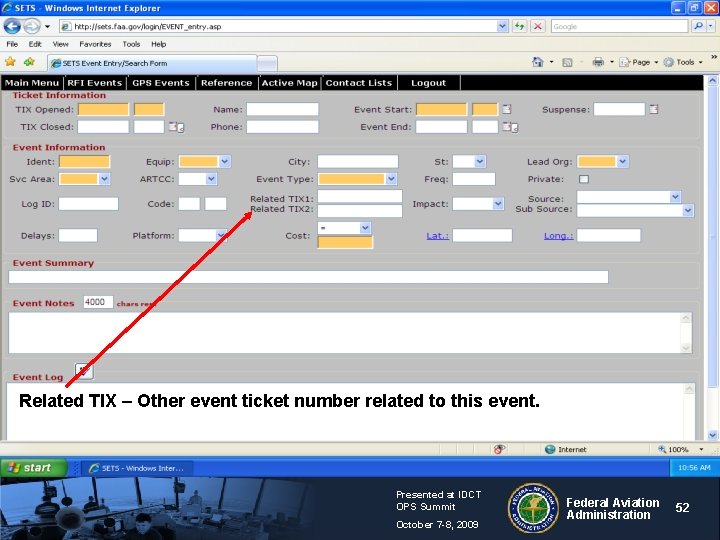720x540 pixels.
Task: Open RFI Events navigation item
Action: click(x=95, y=83)
